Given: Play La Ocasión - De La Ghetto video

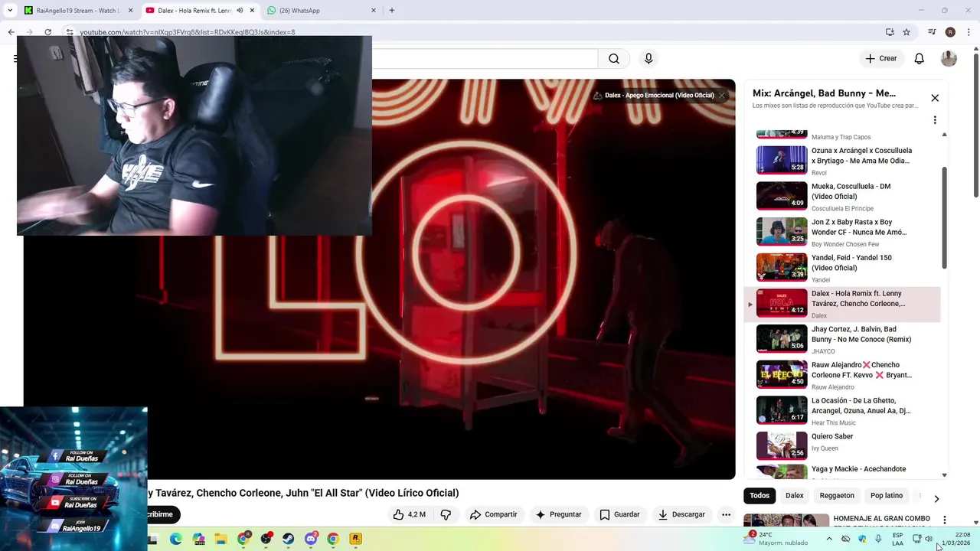Looking at the screenshot, I should point(842,411).
